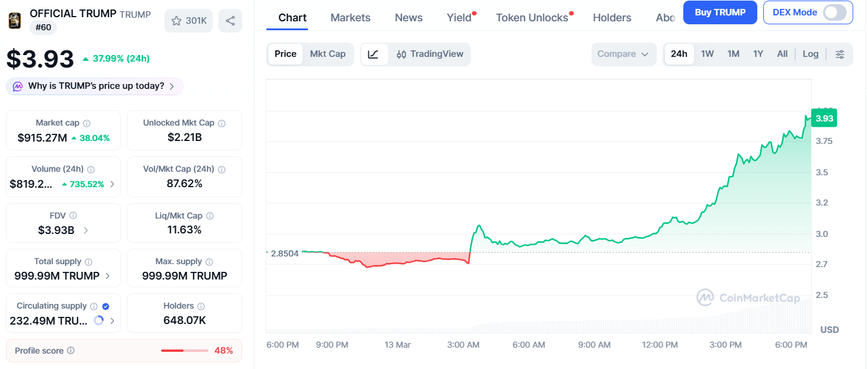Click the Liq/Mkt Cap value 11.63%
The image size is (868, 369).
point(185,230)
